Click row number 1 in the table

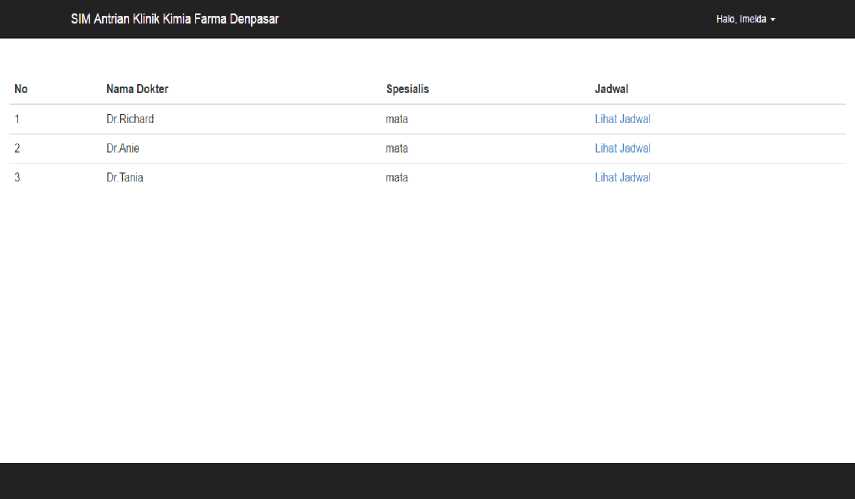tap(17, 119)
